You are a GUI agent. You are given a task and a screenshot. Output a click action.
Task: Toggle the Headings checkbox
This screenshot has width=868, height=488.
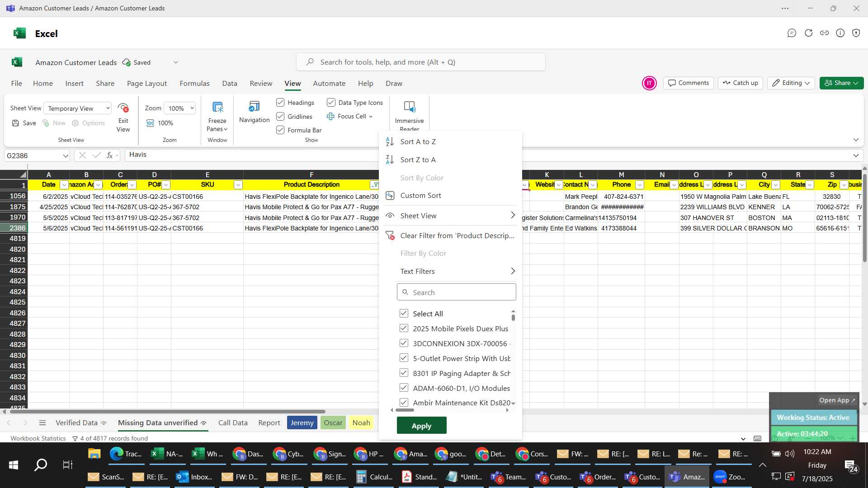coord(280,103)
